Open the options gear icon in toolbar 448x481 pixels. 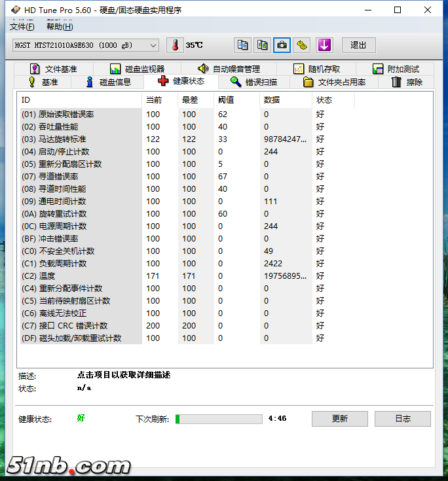[301, 45]
